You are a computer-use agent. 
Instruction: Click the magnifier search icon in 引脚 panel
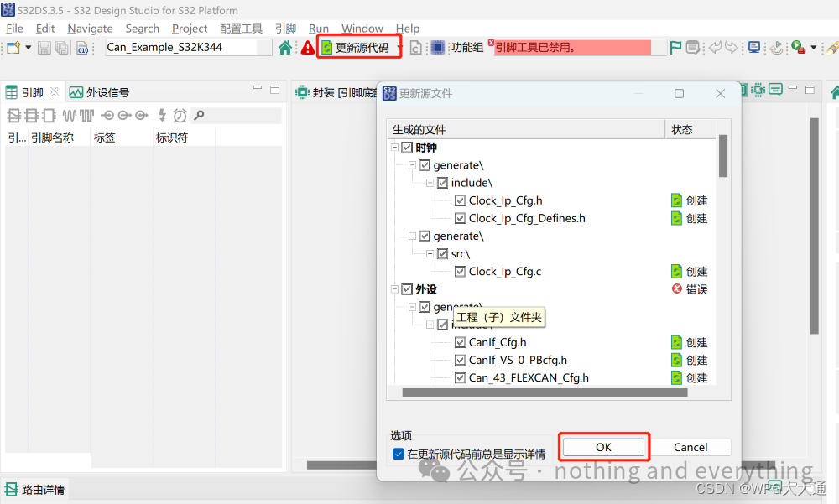click(x=199, y=115)
